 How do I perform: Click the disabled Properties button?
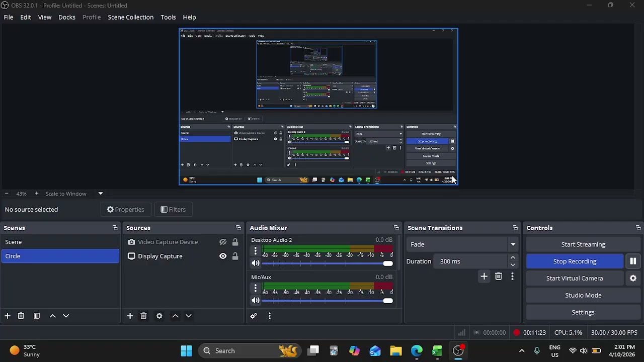[x=126, y=209]
